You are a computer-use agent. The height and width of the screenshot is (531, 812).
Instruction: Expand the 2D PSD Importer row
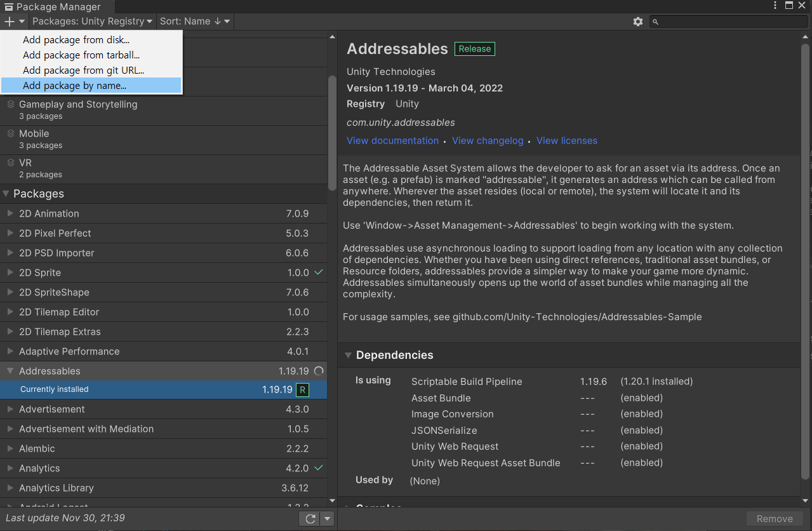(x=10, y=253)
